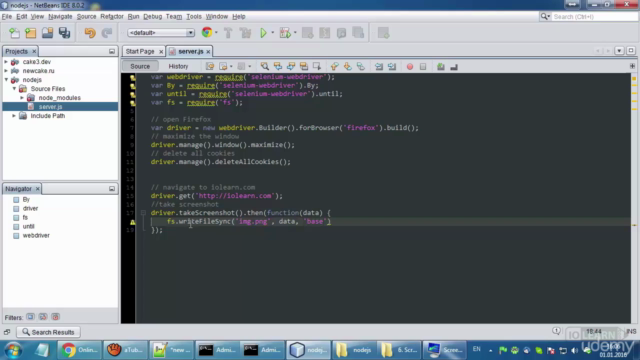
Task: Open the <default> configuration combo box
Action: pos(161,33)
